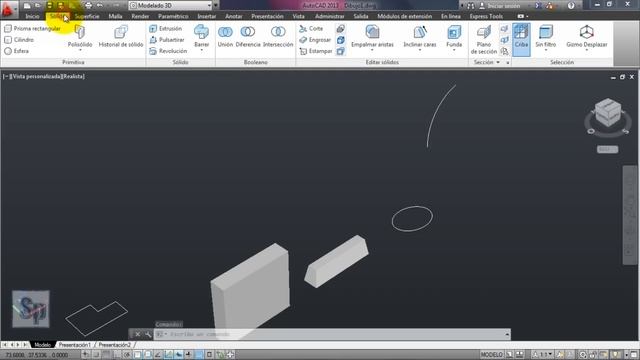Open the Malla ribbon tab
The width and height of the screenshot is (640, 360).
click(x=116, y=16)
